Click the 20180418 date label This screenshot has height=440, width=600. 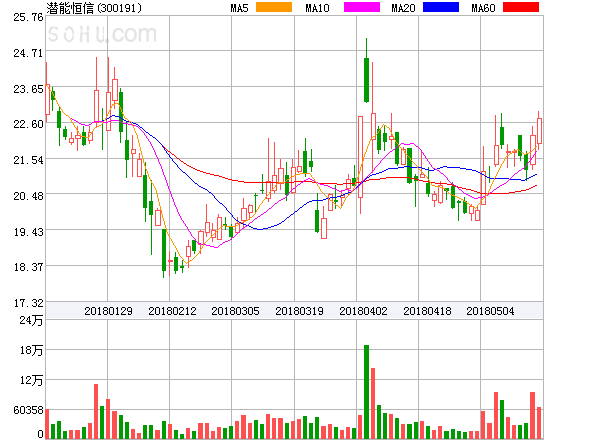pyautogui.click(x=427, y=311)
